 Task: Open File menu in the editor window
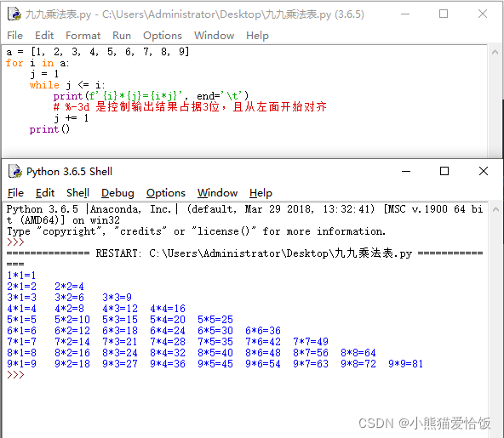click(14, 36)
